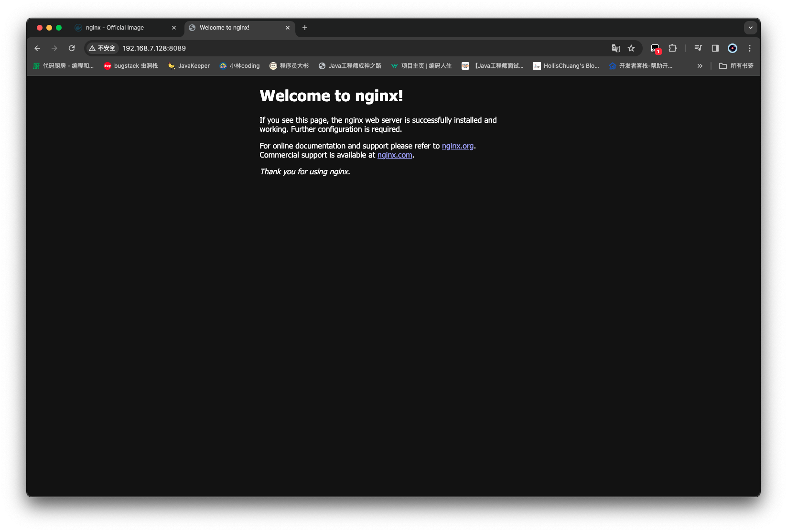Open the 项目主页 | 编码人生 bookmark

421,66
